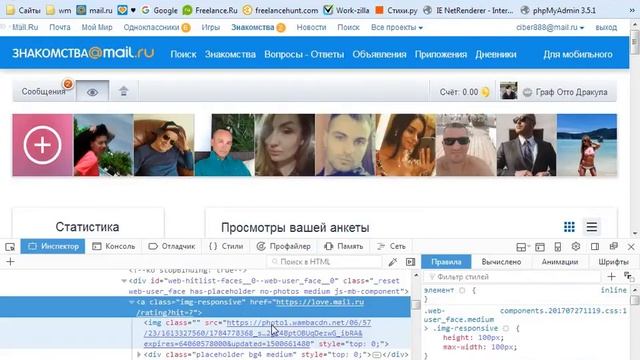The width and height of the screenshot is (640, 360).
Task: Open Сообщения messages button
Action: (44, 91)
